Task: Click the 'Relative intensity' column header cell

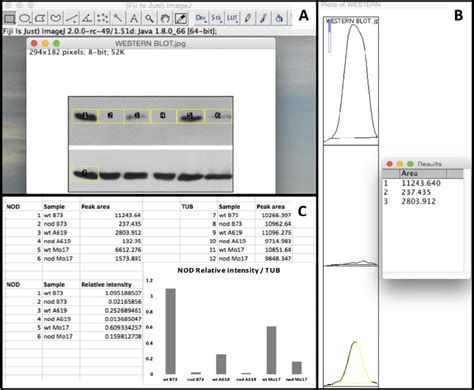Action: [111, 285]
